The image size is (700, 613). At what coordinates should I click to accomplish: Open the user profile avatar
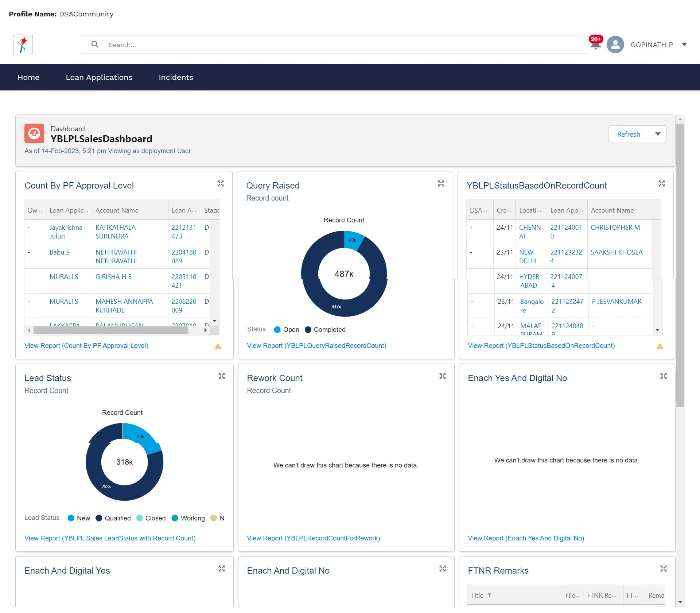[615, 44]
